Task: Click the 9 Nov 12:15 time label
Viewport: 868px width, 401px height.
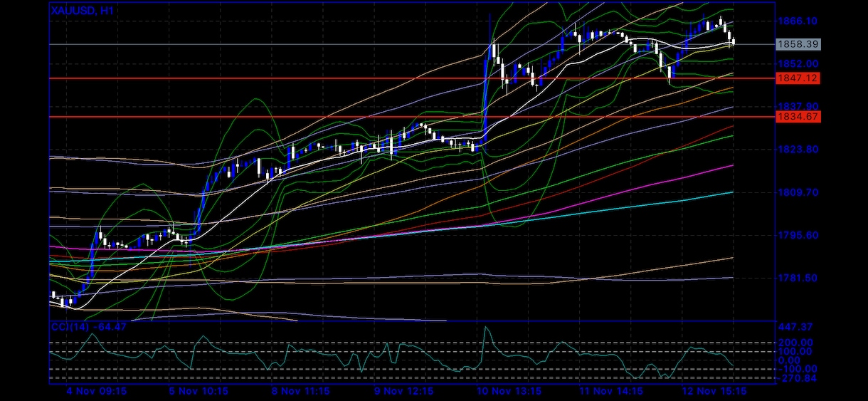Action: [403, 392]
